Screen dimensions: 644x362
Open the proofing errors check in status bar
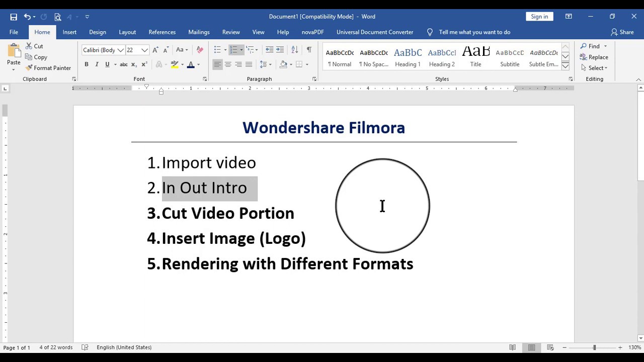[85, 347]
